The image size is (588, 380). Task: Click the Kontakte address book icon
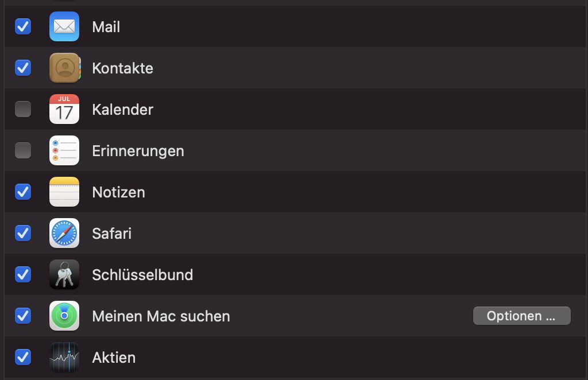point(64,68)
